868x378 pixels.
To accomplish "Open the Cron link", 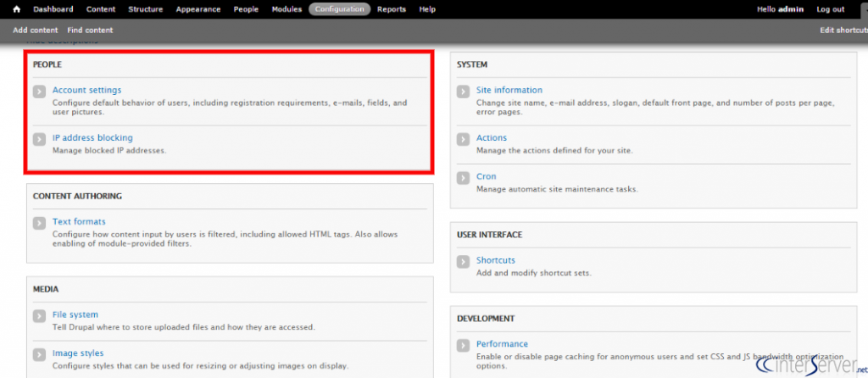I will click(x=486, y=176).
